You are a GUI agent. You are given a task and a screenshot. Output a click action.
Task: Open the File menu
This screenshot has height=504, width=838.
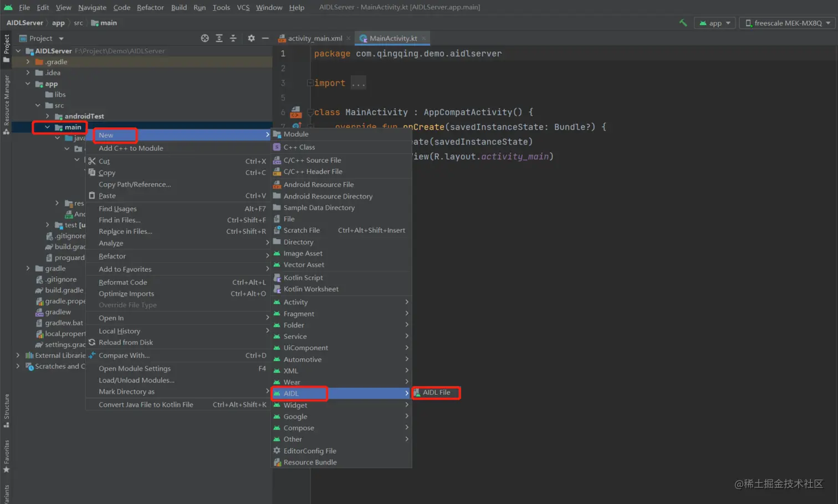(24, 7)
